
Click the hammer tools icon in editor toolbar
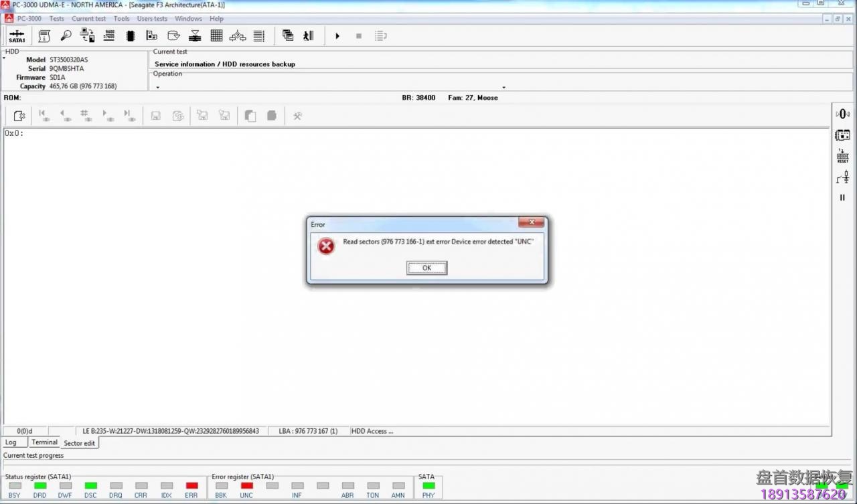click(x=297, y=116)
